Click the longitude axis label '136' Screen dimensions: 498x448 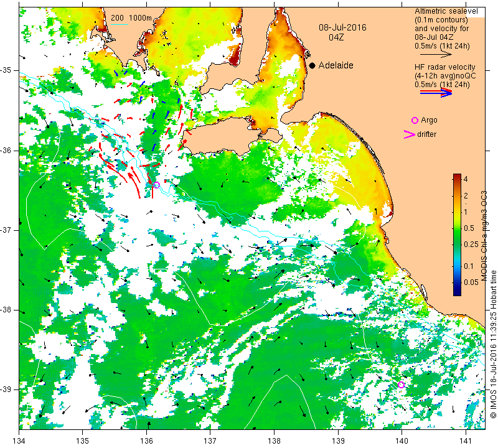[x=146, y=441]
